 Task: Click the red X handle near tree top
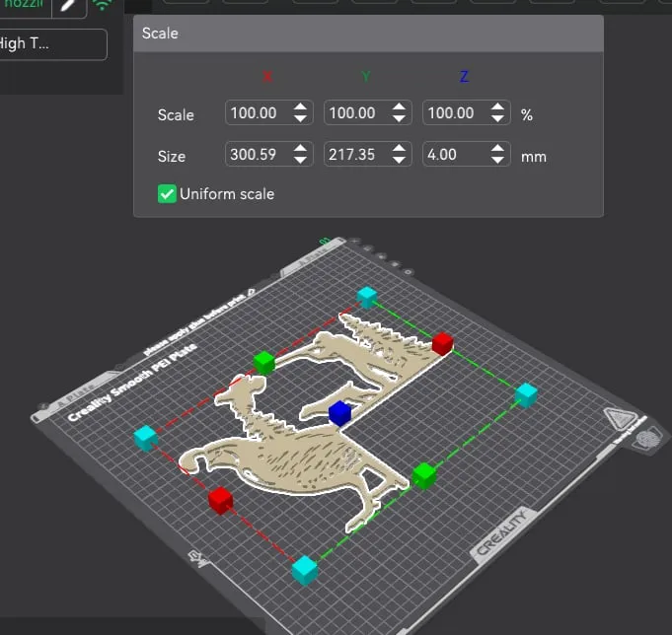coord(442,344)
